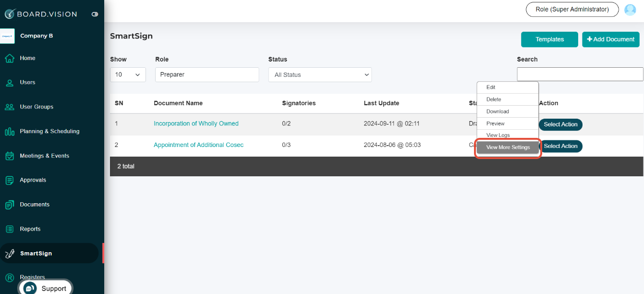Go to Planning & Scheduling
Image resolution: width=644 pixels, height=294 pixels.
(x=49, y=131)
